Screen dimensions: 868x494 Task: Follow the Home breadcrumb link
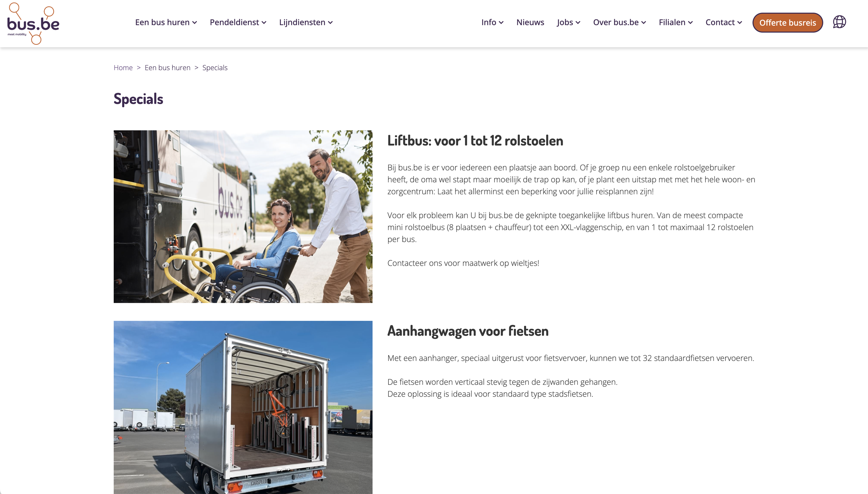click(x=123, y=68)
